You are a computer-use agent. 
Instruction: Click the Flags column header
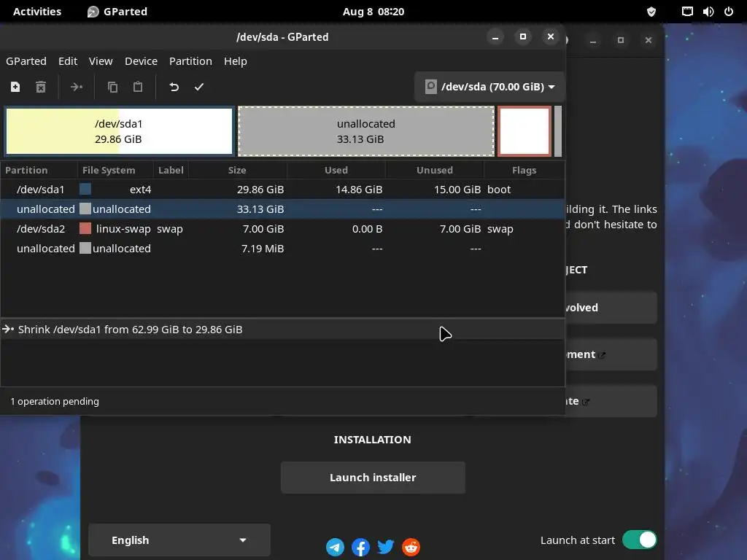[524, 170]
